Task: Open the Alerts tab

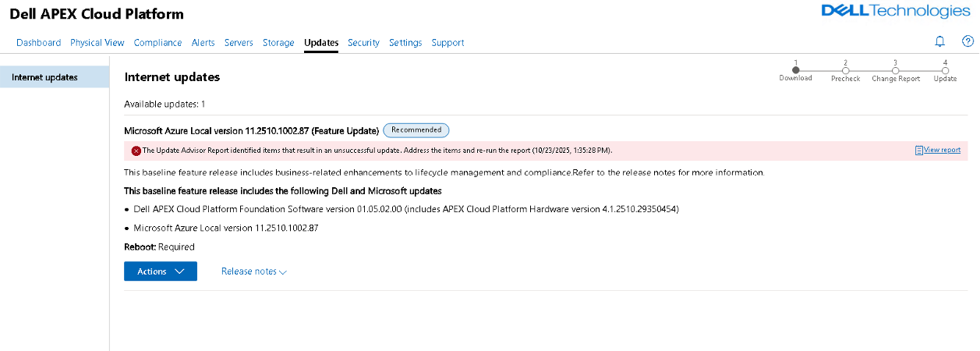Action: point(203,43)
